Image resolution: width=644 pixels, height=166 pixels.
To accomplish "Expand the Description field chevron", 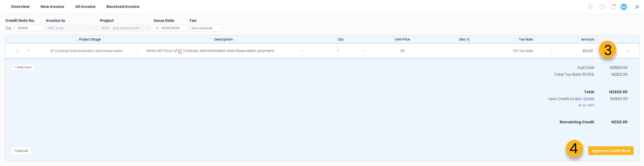I will [x=302, y=51].
